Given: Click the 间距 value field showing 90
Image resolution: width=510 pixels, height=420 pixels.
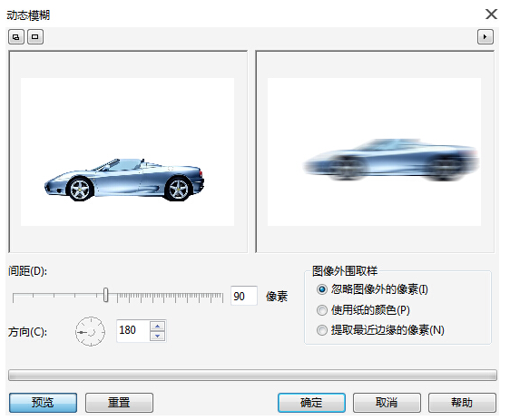Looking at the screenshot, I should coord(244,296).
